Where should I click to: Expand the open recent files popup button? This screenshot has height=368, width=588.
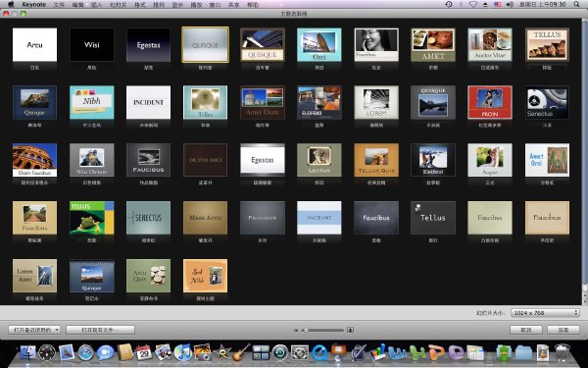(34, 330)
